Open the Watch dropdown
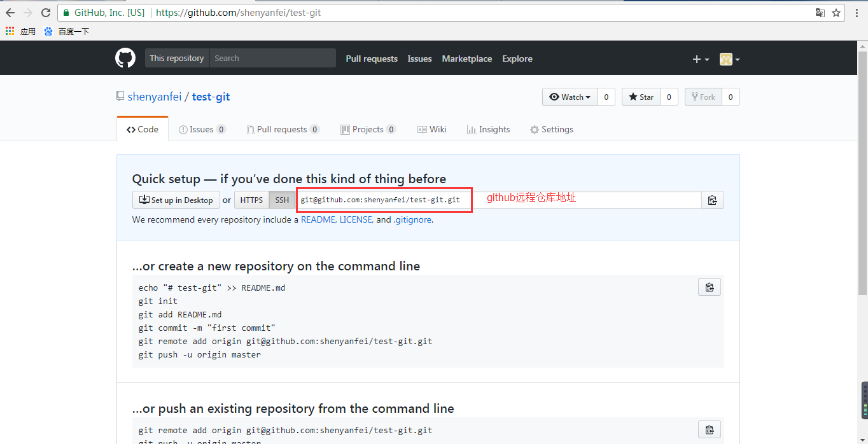The image size is (868, 444). [570, 97]
